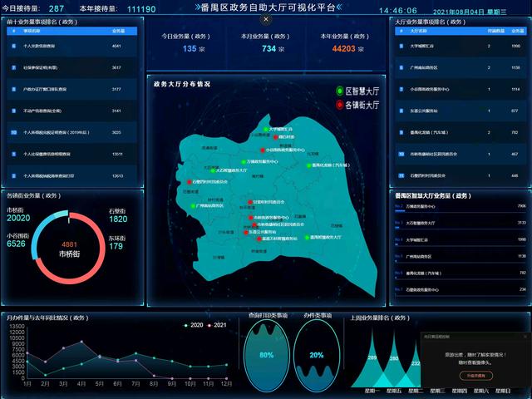Select the green 番禺化龙镇（汽车城） marker

click(308, 165)
